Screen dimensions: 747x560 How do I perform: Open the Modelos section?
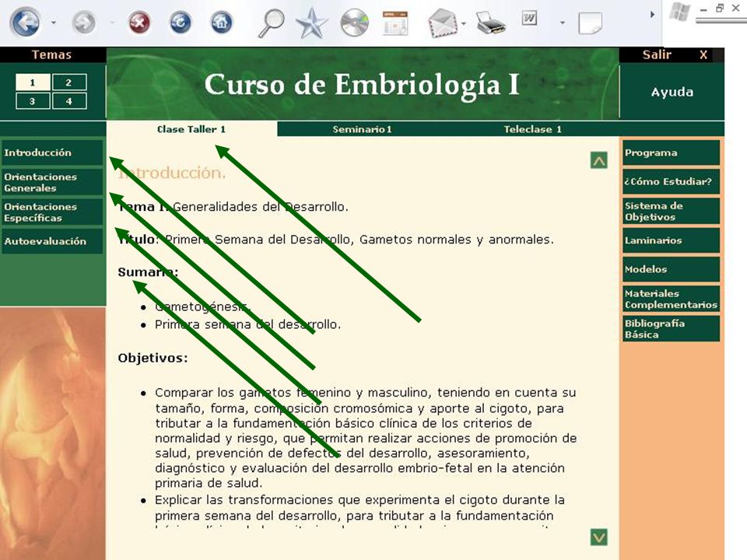(x=672, y=269)
